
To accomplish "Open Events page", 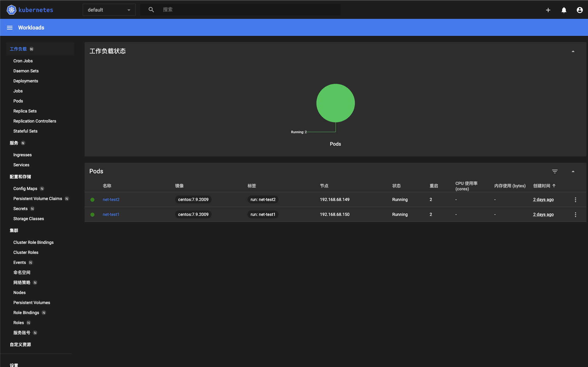I will click(20, 262).
